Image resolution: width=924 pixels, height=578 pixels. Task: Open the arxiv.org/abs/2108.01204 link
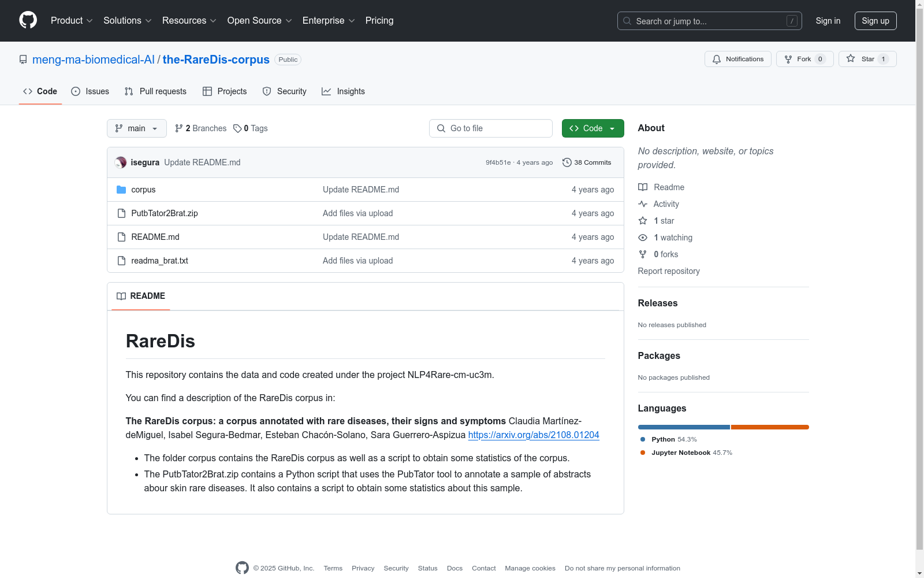coord(534,435)
